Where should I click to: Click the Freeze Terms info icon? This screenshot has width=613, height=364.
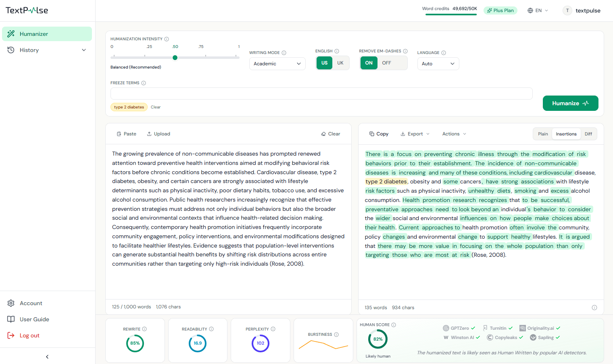(144, 83)
